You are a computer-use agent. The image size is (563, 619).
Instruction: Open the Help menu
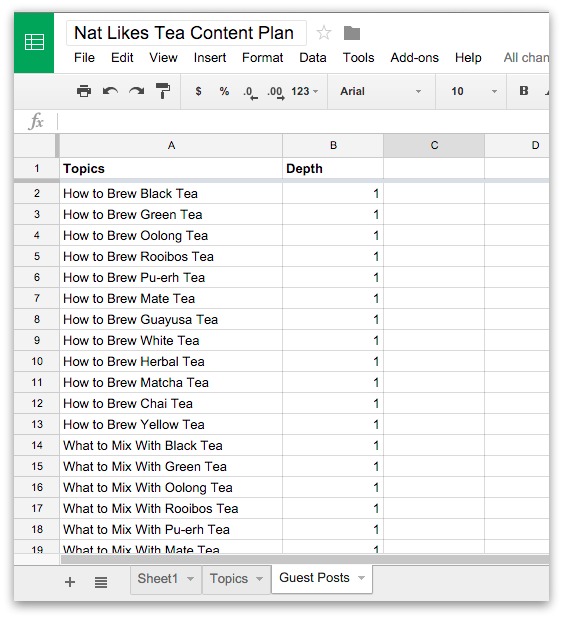[x=468, y=58]
